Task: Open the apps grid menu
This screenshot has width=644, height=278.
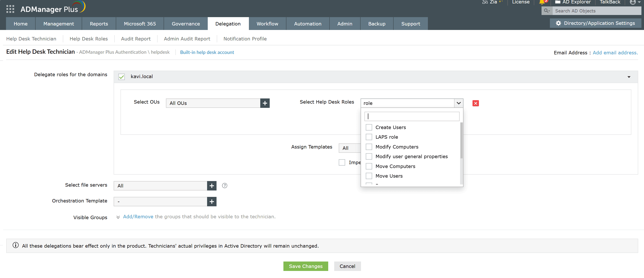Action: pyautogui.click(x=10, y=9)
